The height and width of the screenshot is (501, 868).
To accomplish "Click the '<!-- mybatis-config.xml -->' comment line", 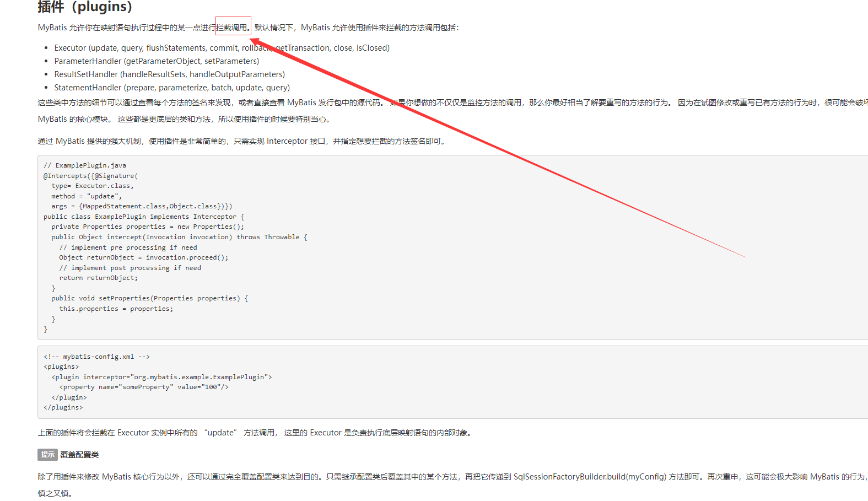I will click(96, 357).
